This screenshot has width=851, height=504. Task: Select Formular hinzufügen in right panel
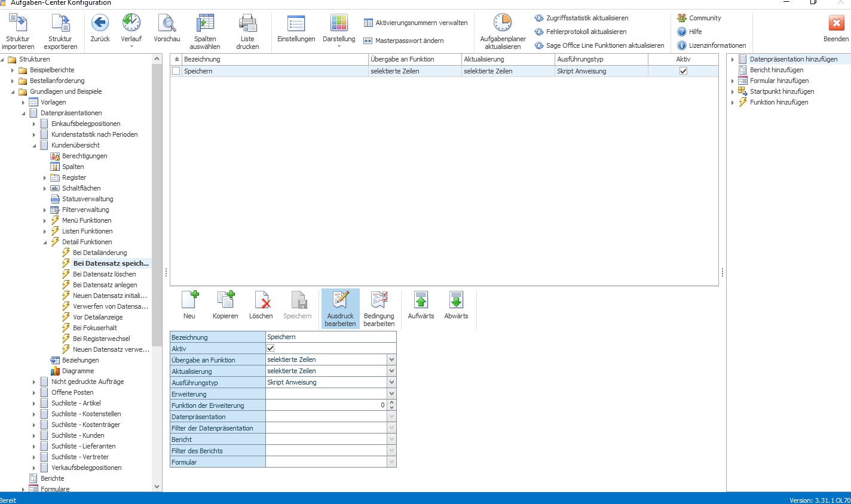pyautogui.click(x=779, y=81)
